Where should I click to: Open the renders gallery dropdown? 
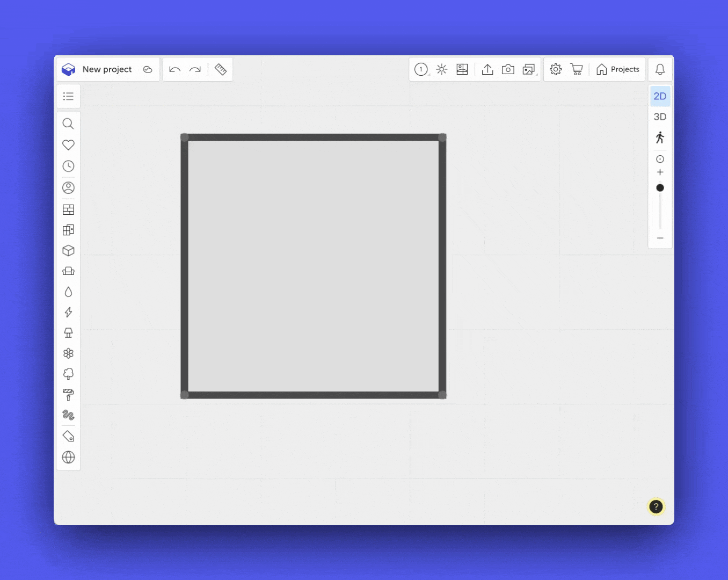[x=529, y=69]
